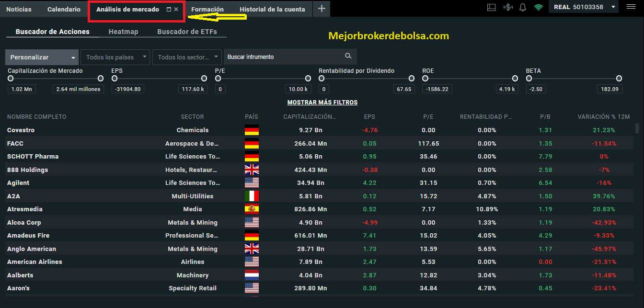Click the Capitalización de Mercado slider's left handle
This screenshot has width=644, height=308.
(x=11, y=79)
